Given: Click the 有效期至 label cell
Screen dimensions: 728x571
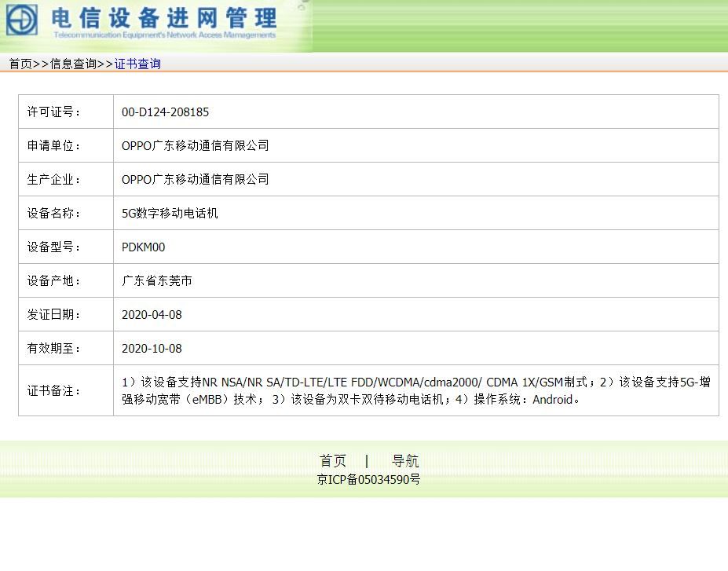Looking at the screenshot, I should tap(66, 348).
